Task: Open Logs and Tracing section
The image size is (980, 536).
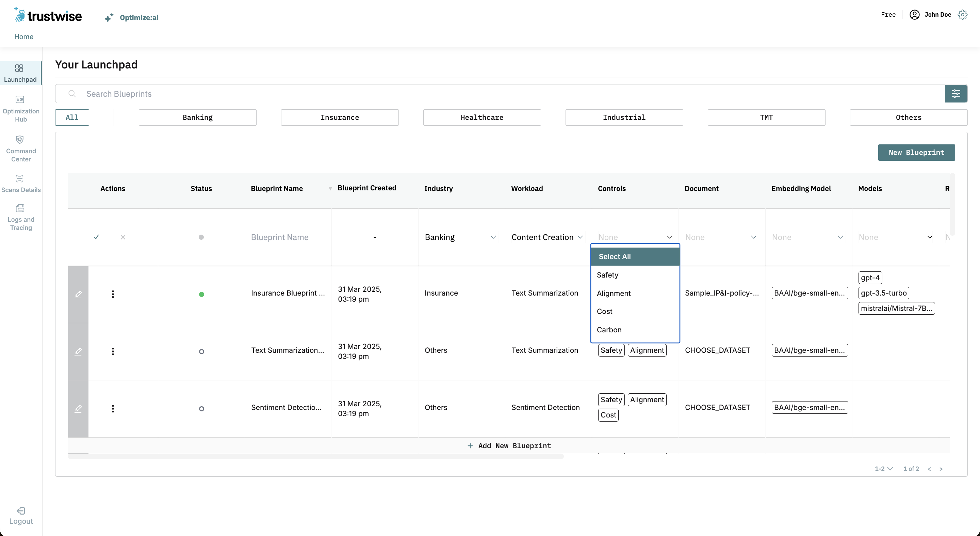Action: pos(20,217)
